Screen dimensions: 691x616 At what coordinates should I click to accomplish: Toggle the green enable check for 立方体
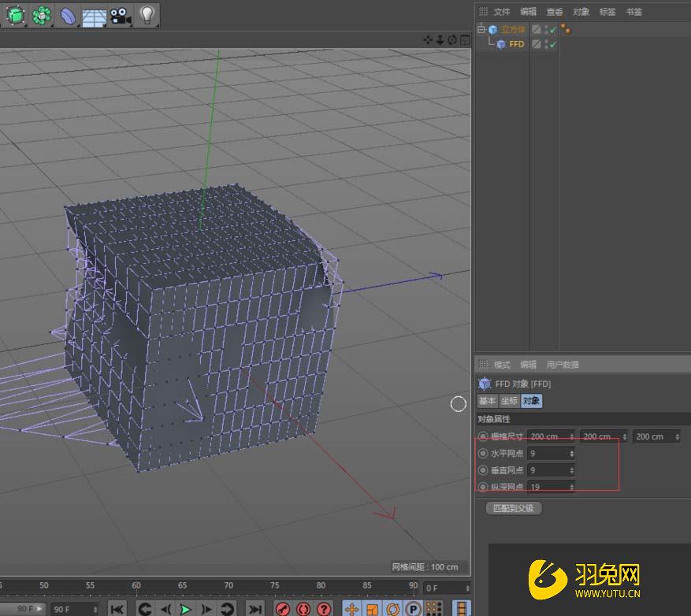552,30
